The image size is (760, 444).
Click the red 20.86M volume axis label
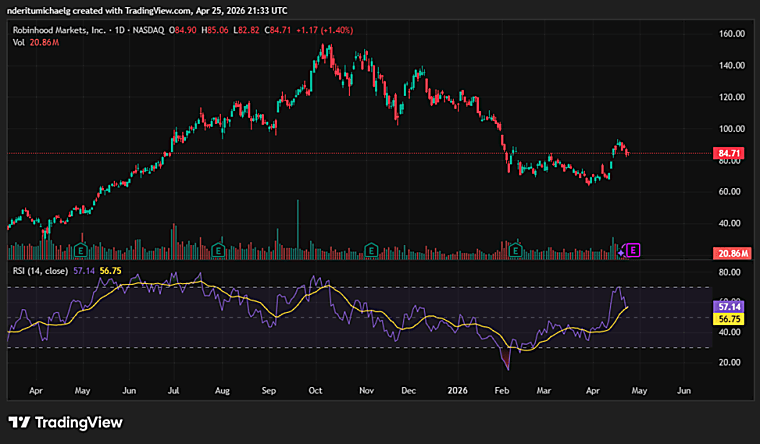(x=732, y=253)
